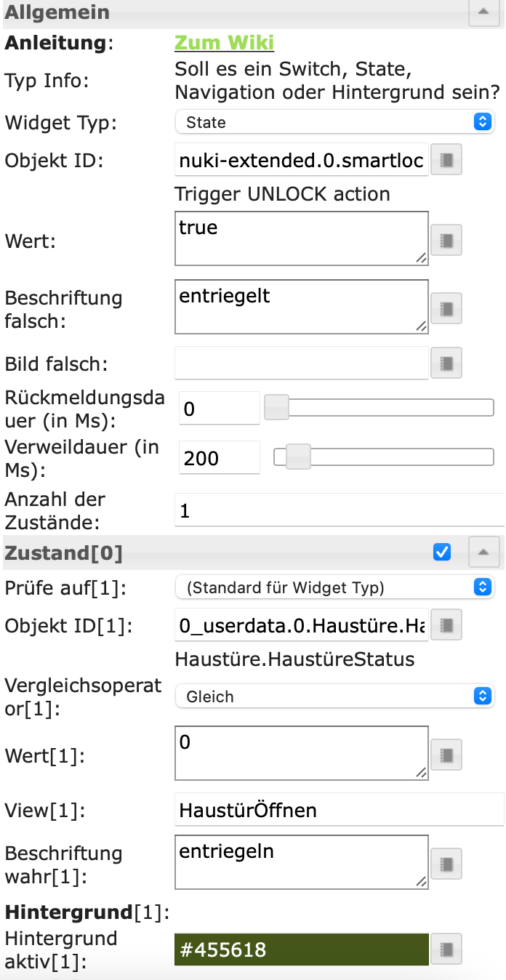Click the View[1] input field
Screen dimensions: 506x980
(339, 810)
